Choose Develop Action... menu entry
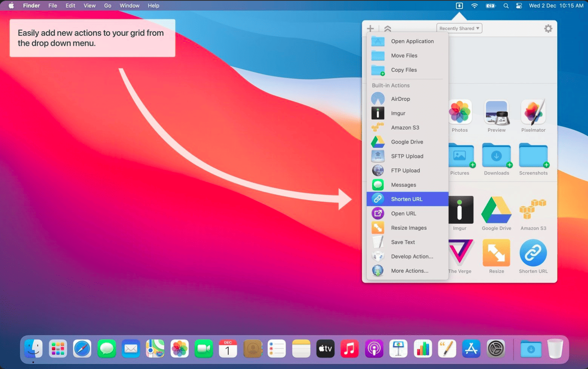The width and height of the screenshot is (588, 369). (407, 256)
